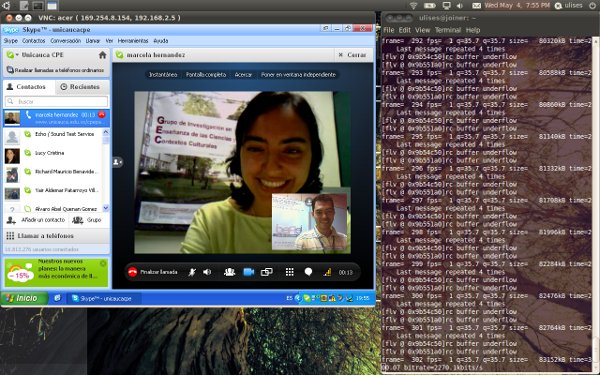This screenshot has height=375, width=600.
Task: Go to Skype home icon
Action: pos(103,55)
